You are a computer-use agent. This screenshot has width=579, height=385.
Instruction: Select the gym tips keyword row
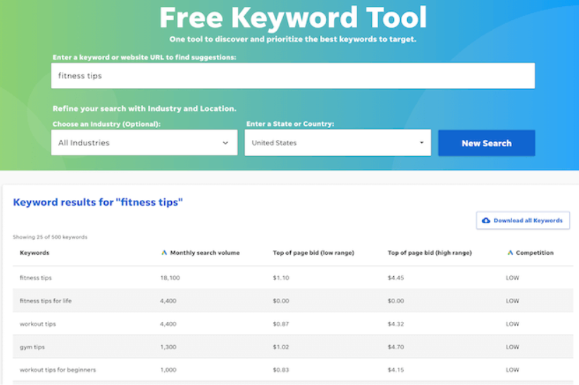(x=293, y=347)
